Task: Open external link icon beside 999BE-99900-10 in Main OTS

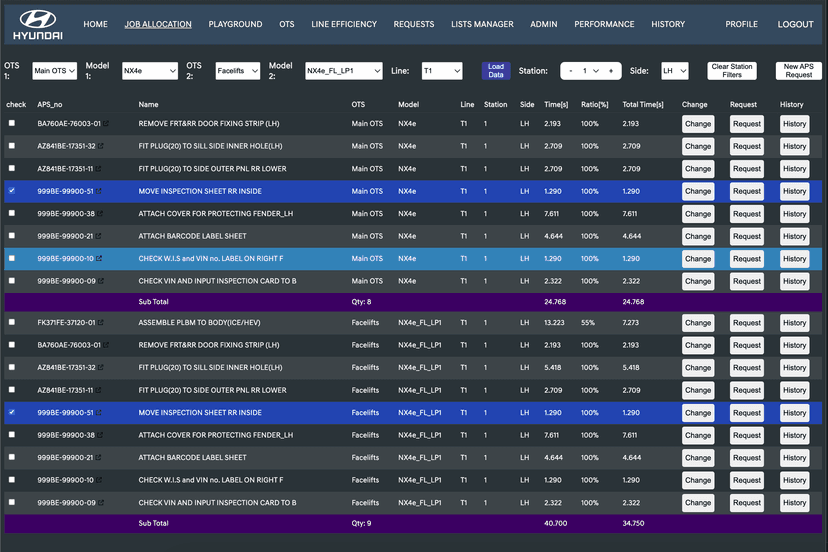Action: 100,259
